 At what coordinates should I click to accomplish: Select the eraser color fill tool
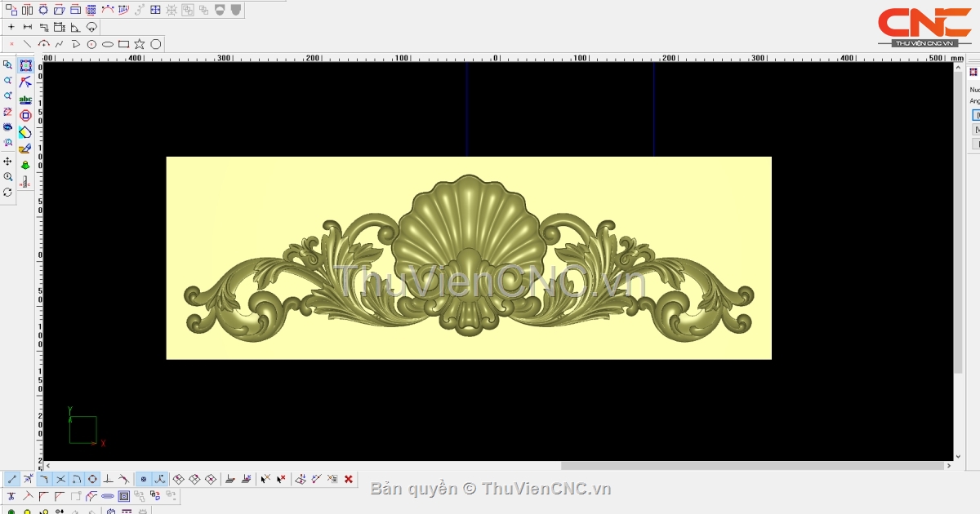[25, 132]
